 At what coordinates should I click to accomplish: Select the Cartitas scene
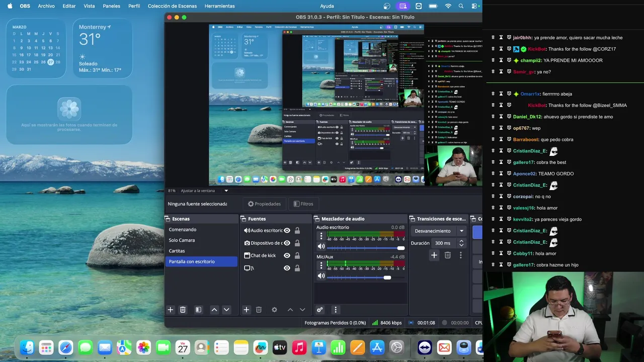click(x=201, y=250)
